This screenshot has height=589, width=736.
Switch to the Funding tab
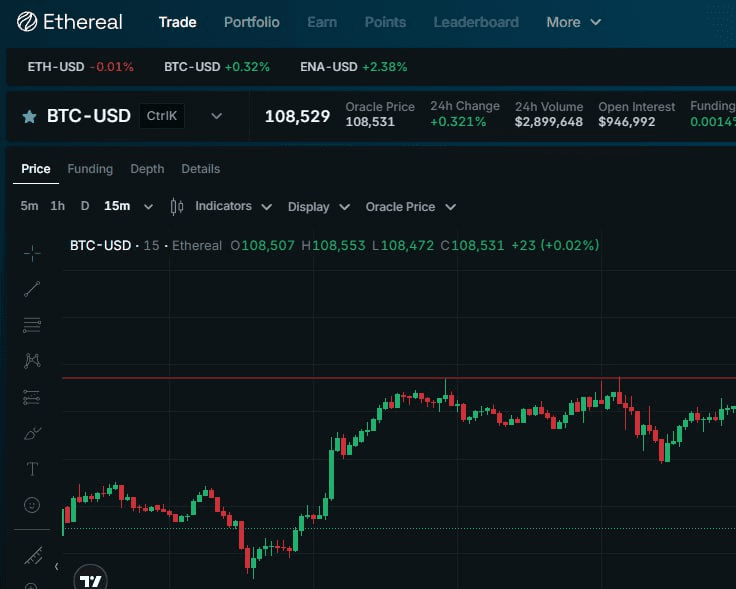tap(90, 169)
